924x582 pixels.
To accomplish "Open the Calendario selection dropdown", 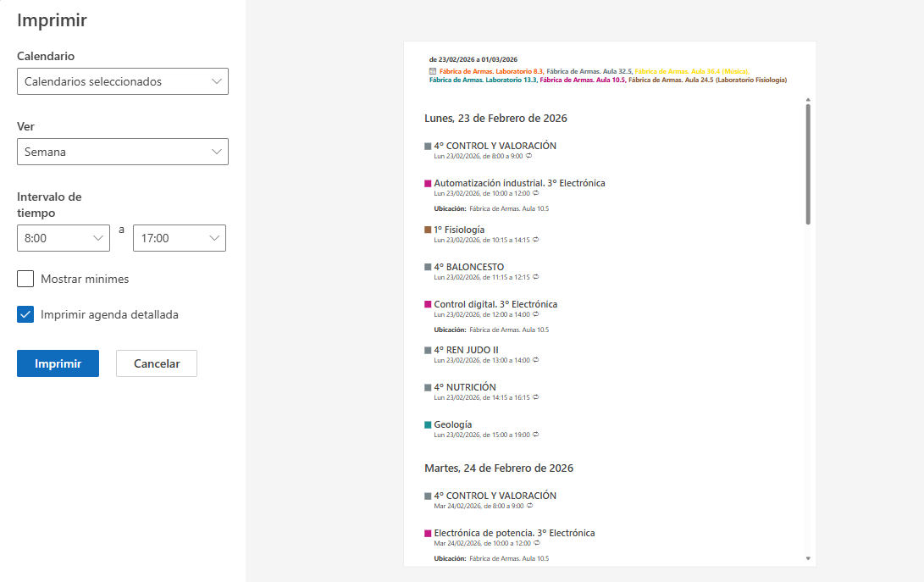I will (x=123, y=81).
